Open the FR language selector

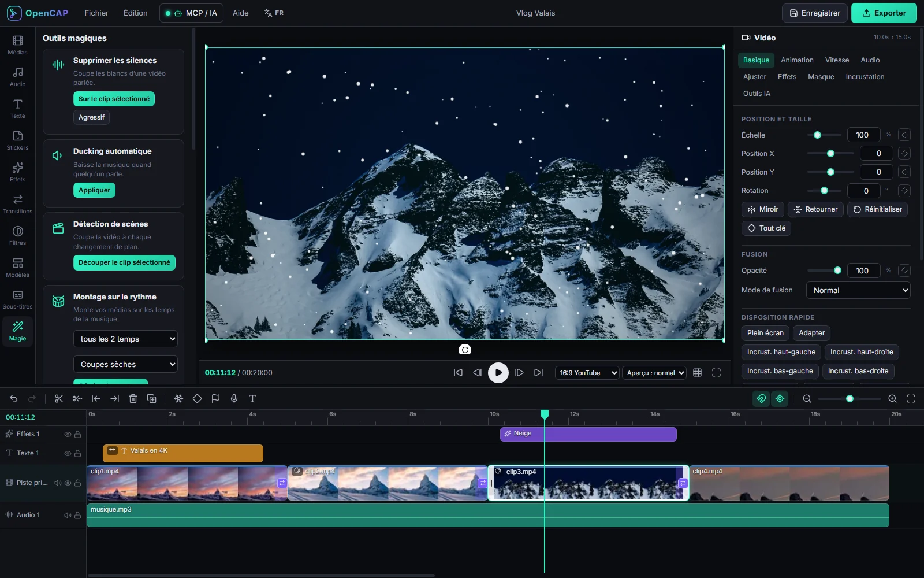tap(274, 13)
